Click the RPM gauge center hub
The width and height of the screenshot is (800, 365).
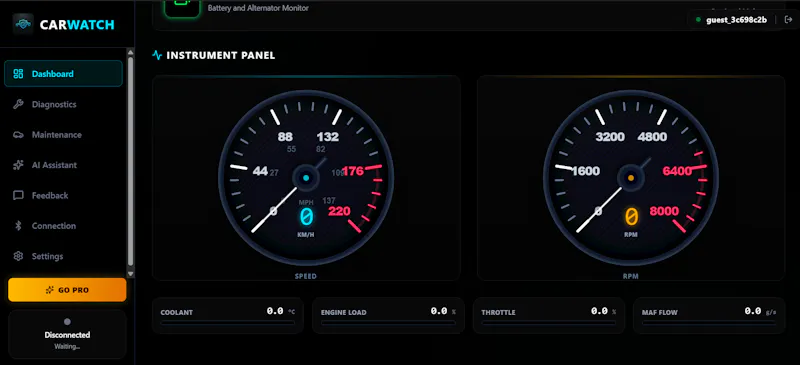pos(631,178)
